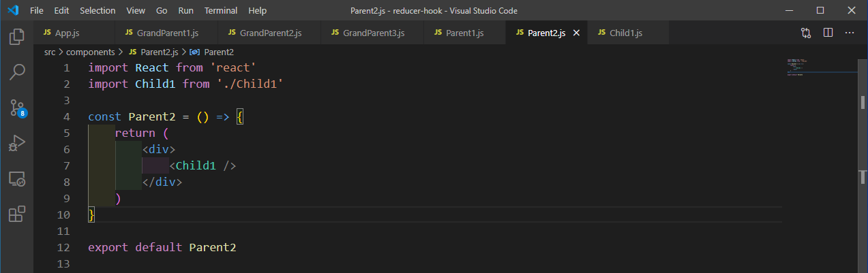Switch to the Parent1.js tab

click(465, 33)
